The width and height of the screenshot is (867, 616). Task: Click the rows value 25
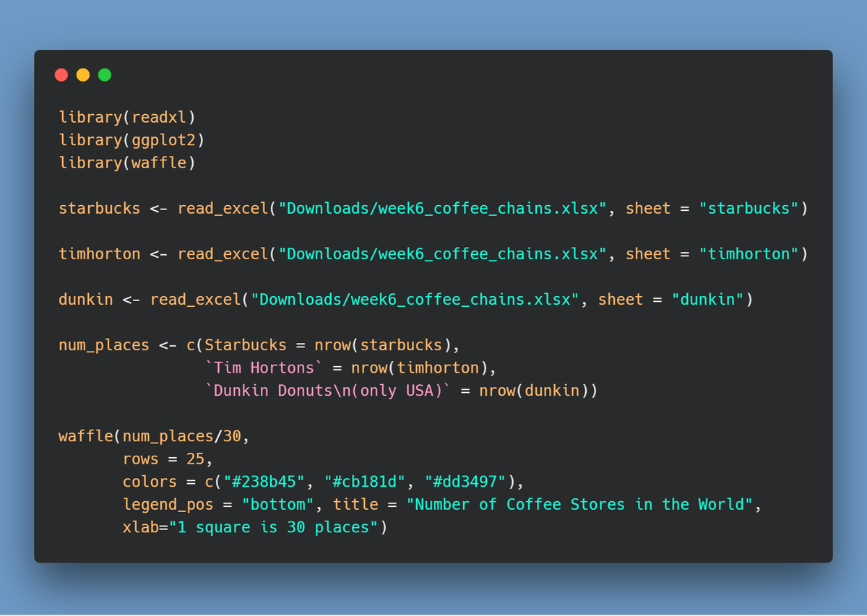pyautogui.click(x=195, y=459)
